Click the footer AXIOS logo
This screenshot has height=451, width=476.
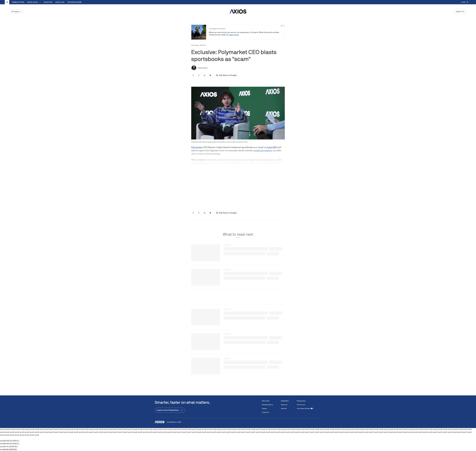(159, 422)
